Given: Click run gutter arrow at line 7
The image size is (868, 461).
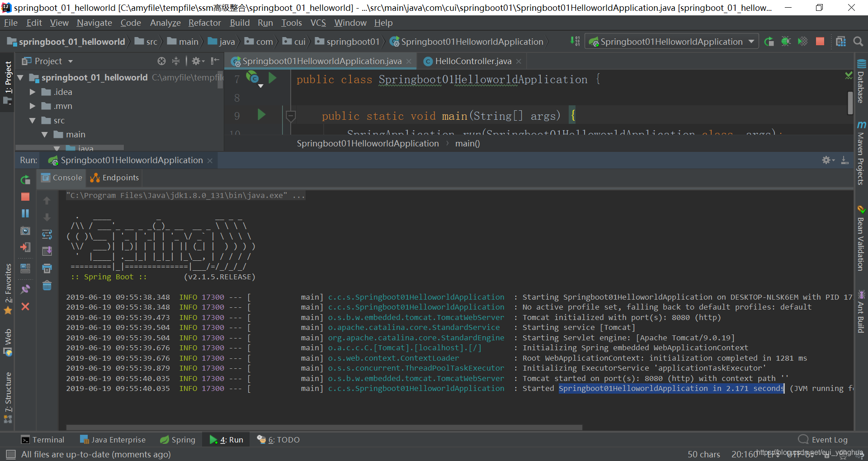Looking at the screenshot, I should click(x=273, y=78).
